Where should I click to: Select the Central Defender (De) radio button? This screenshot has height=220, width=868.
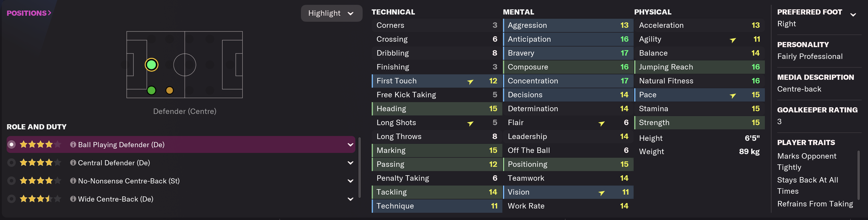coord(11,163)
